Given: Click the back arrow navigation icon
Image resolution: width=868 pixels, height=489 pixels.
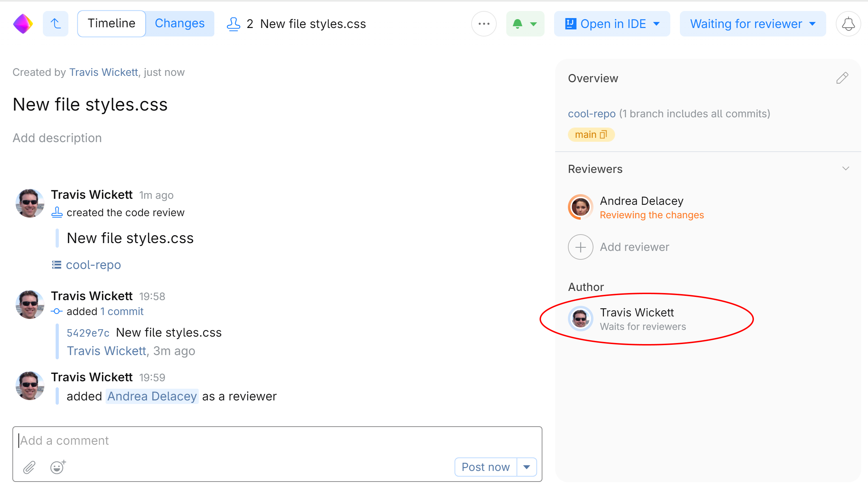Looking at the screenshot, I should pyautogui.click(x=56, y=24).
